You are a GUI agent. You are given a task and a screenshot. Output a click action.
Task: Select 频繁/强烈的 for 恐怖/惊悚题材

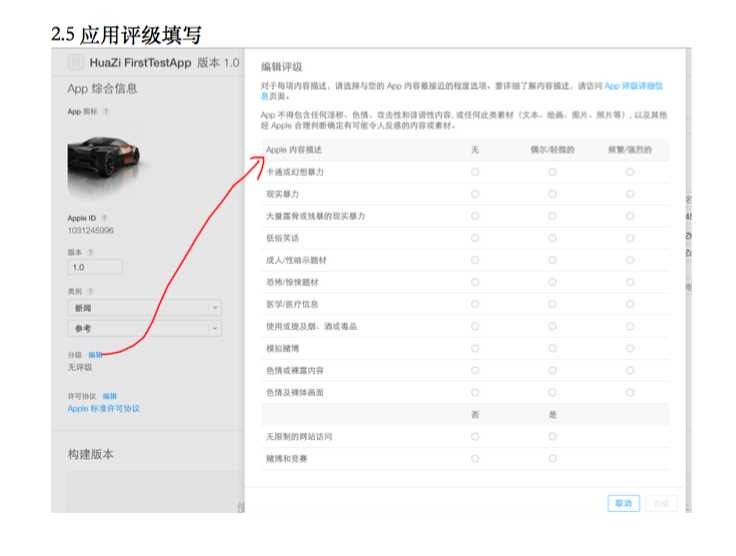pos(630,282)
